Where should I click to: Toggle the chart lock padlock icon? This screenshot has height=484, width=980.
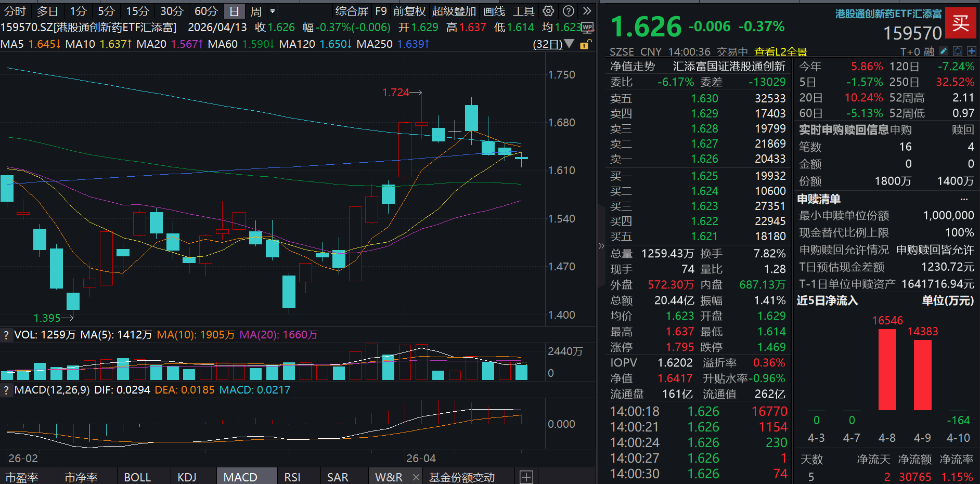(x=585, y=45)
